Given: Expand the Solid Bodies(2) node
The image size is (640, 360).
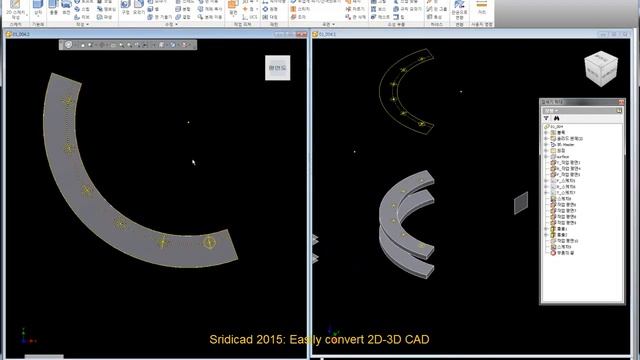Looking at the screenshot, I should 546,139.
